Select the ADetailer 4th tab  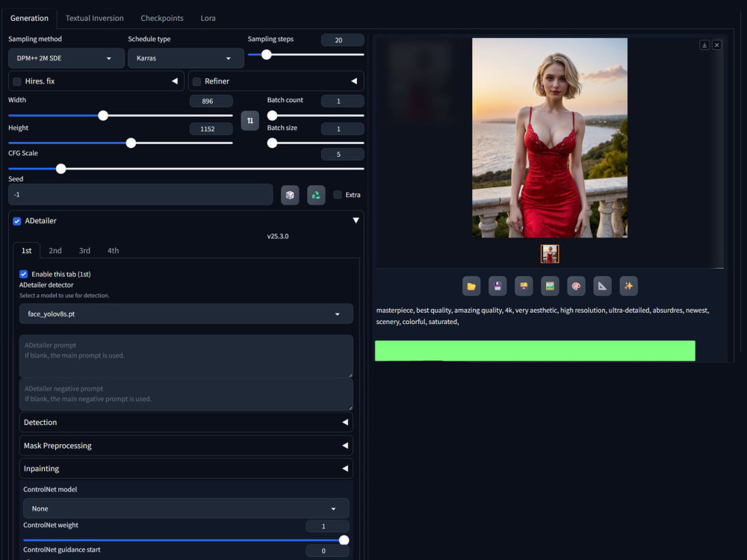(113, 250)
